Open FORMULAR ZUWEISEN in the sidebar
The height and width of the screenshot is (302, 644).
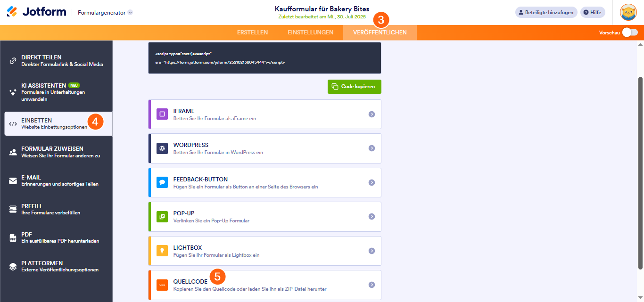click(x=58, y=152)
